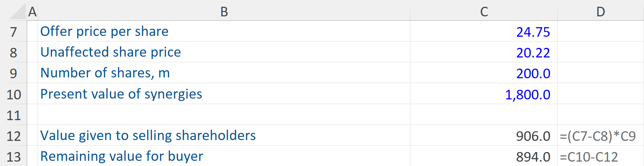
Task: Select column C header
Action: click(x=484, y=12)
